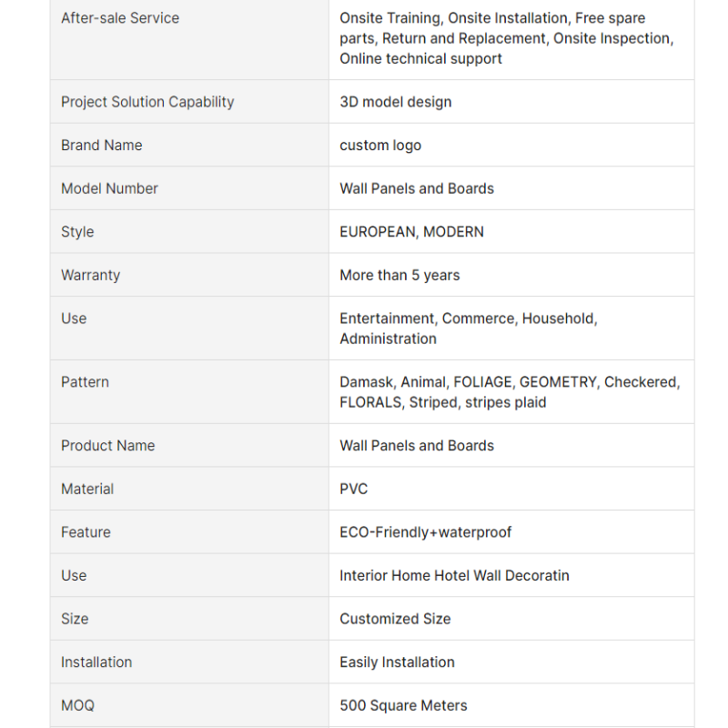
Task: Select "Interior Home Hotel Wall Decoratin" text
Action: (x=454, y=575)
